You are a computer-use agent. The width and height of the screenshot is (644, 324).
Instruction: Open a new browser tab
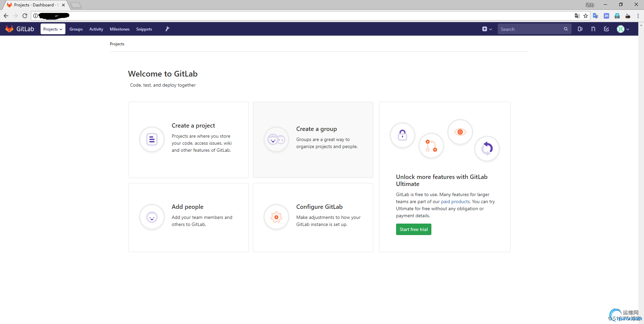(76, 5)
